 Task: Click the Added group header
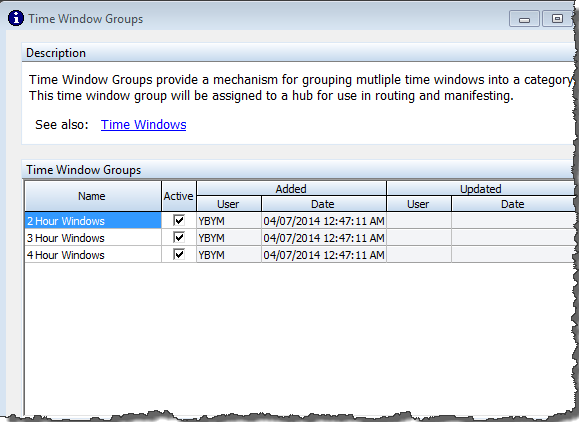291,188
